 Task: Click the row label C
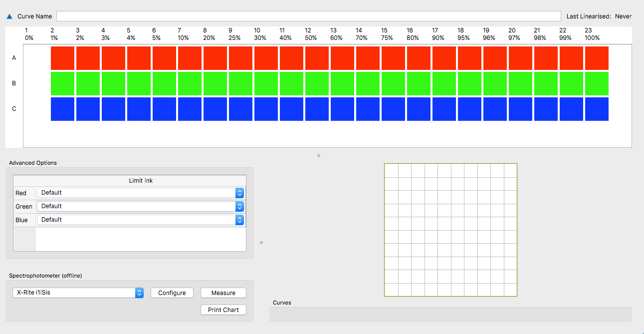(x=13, y=109)
